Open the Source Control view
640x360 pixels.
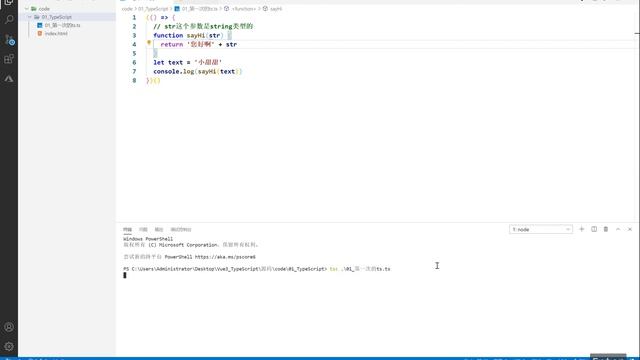pos(9,39)
